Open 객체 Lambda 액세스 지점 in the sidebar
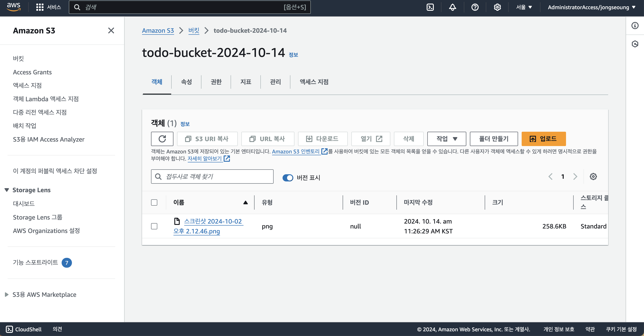This screenshot has width=644, height=336. point(46,99)
